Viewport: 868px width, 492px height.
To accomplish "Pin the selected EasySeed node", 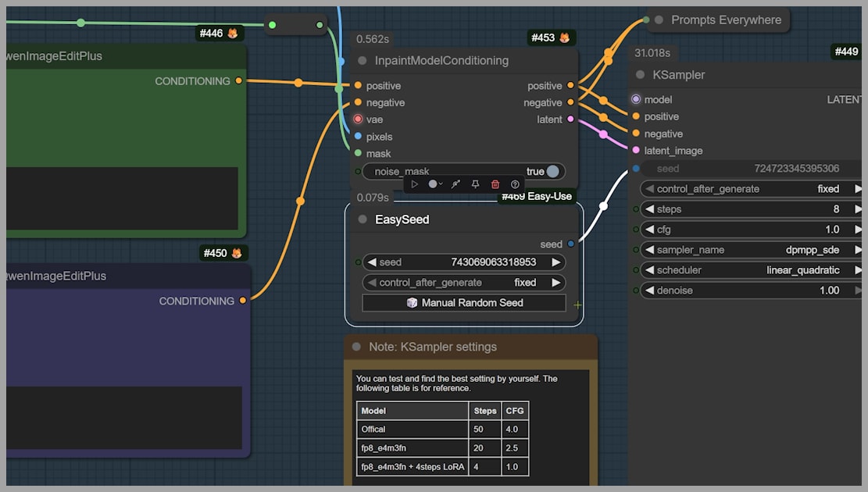I will coord(475,184).
